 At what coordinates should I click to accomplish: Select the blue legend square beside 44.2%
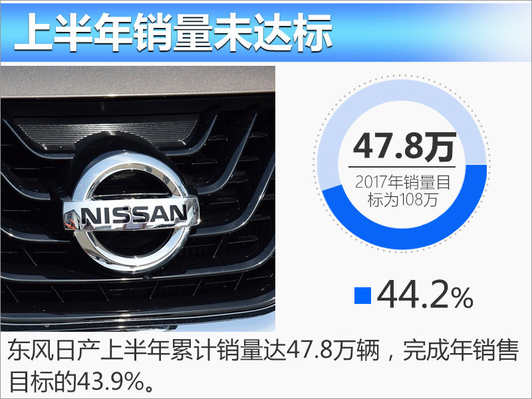pos(362,295)
